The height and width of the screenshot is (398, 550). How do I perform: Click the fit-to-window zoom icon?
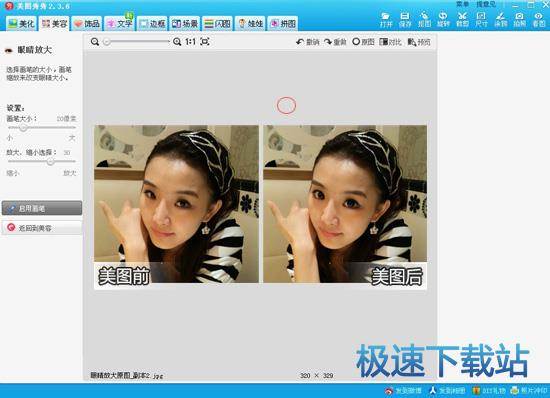click(x=205, y=41)
